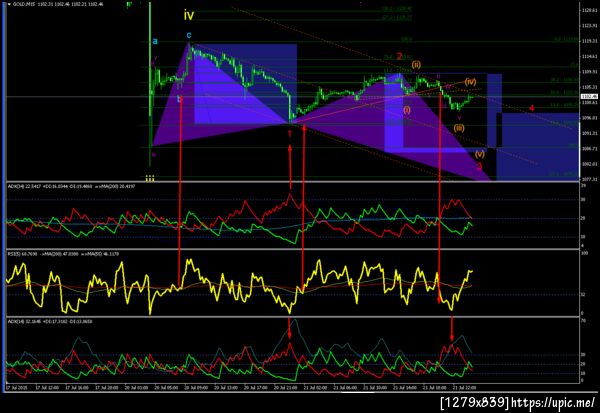
Task: Click the 1119.31 price level on the scale
Action: point(589,41)
